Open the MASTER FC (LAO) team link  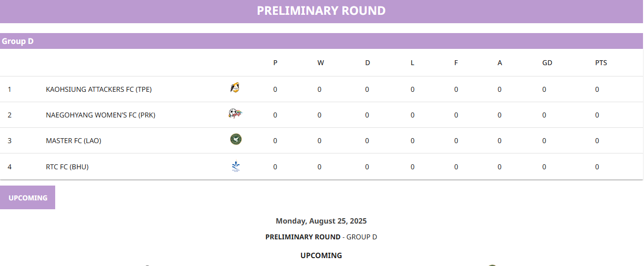[x=73, y=141]
